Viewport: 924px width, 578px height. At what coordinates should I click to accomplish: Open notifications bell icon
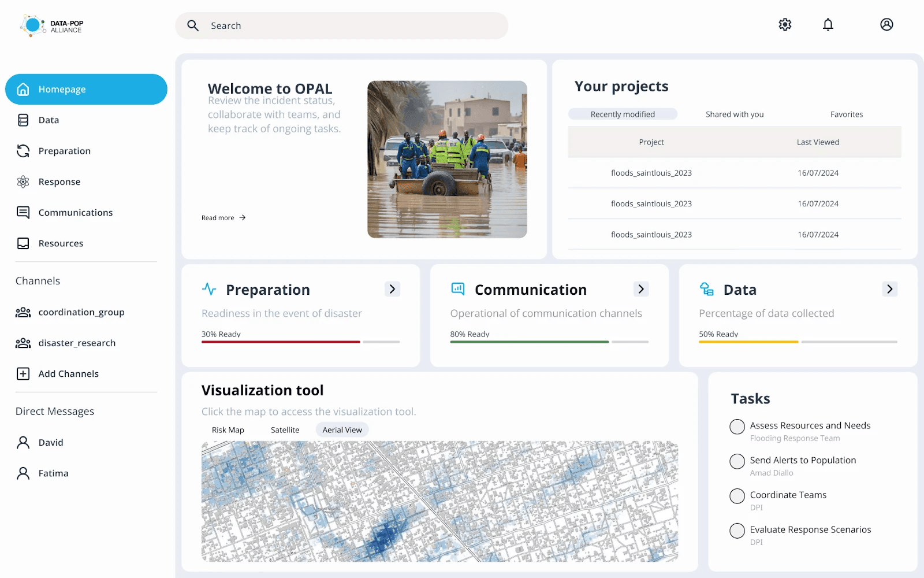coord(828,24)
